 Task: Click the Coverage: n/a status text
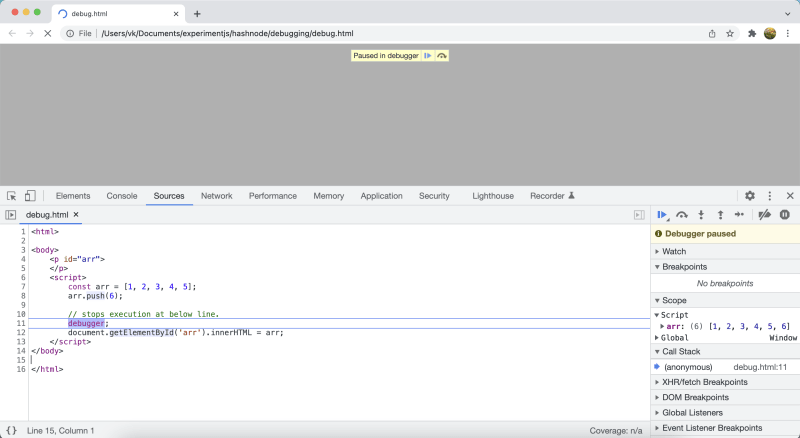[x=615, y=431]
